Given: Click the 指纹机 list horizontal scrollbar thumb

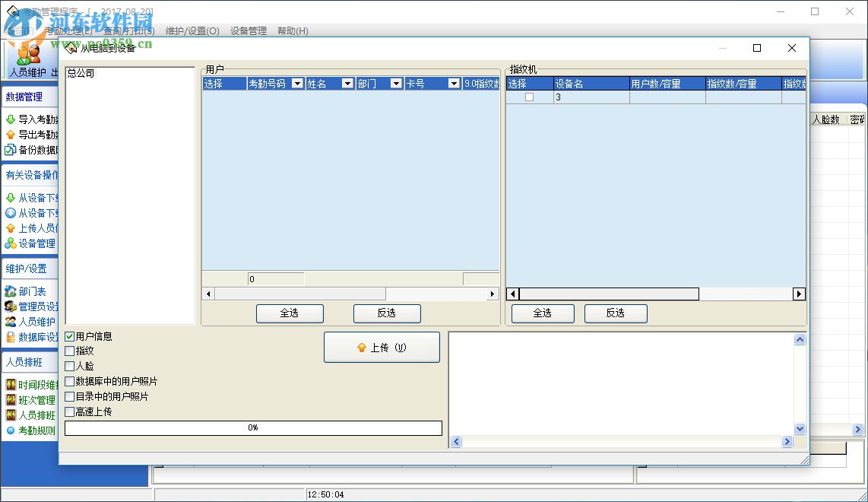Looking at the screenshot, I should 609,294.
